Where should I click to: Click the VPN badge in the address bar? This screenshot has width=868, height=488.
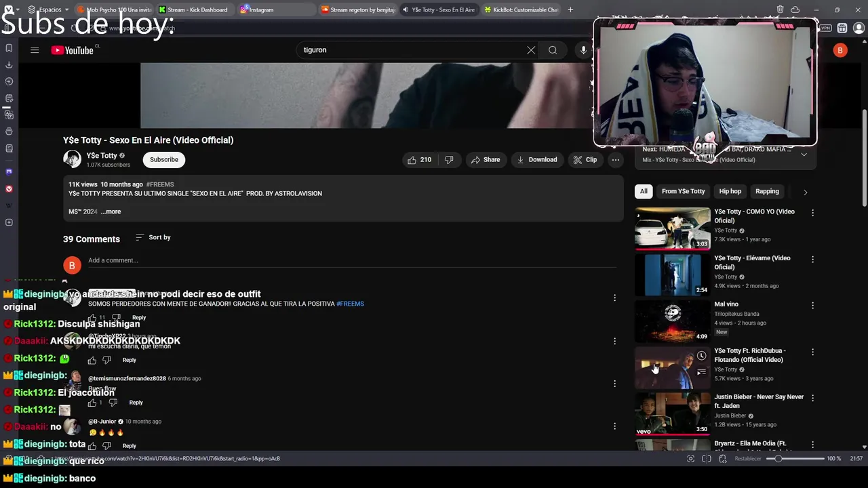[x=825, y=28]
